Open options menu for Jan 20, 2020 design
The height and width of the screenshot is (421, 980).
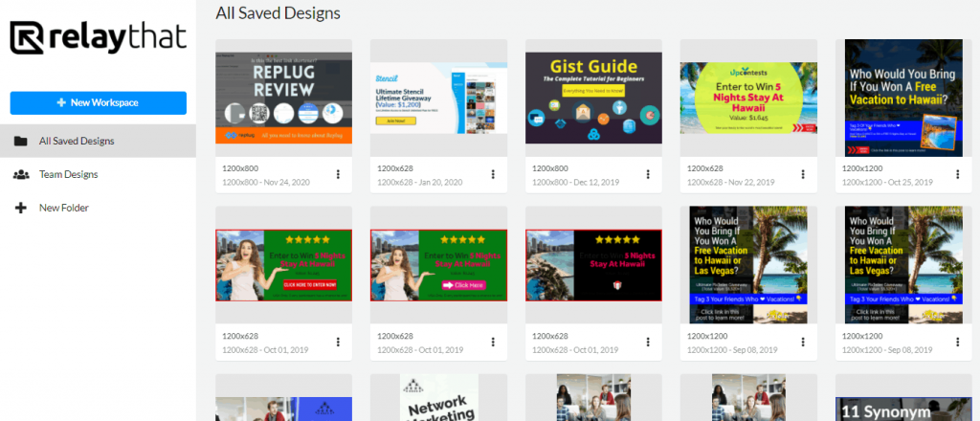point(493,174)
